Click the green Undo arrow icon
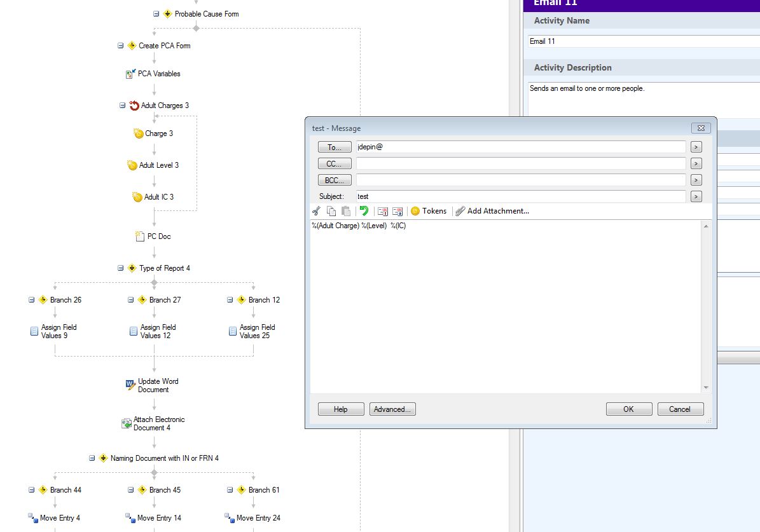The image size is (760, 532). click(364, 211)
